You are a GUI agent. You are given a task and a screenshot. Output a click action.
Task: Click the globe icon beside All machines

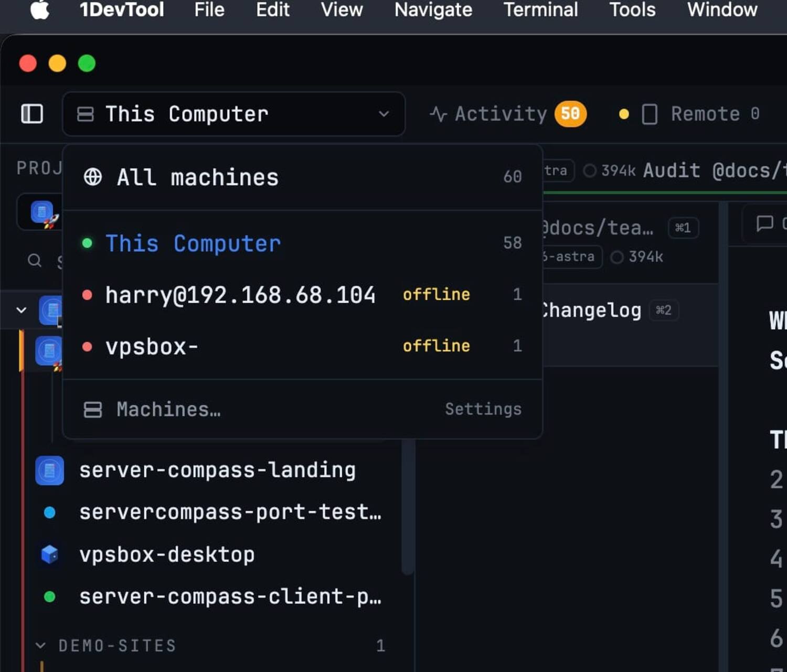pyautogui.click(x=93, y=177)
